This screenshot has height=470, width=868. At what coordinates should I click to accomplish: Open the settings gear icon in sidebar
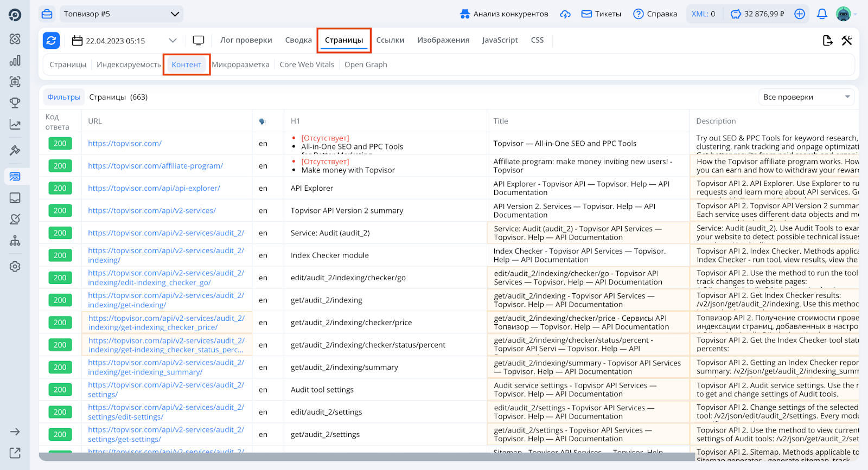15,266
